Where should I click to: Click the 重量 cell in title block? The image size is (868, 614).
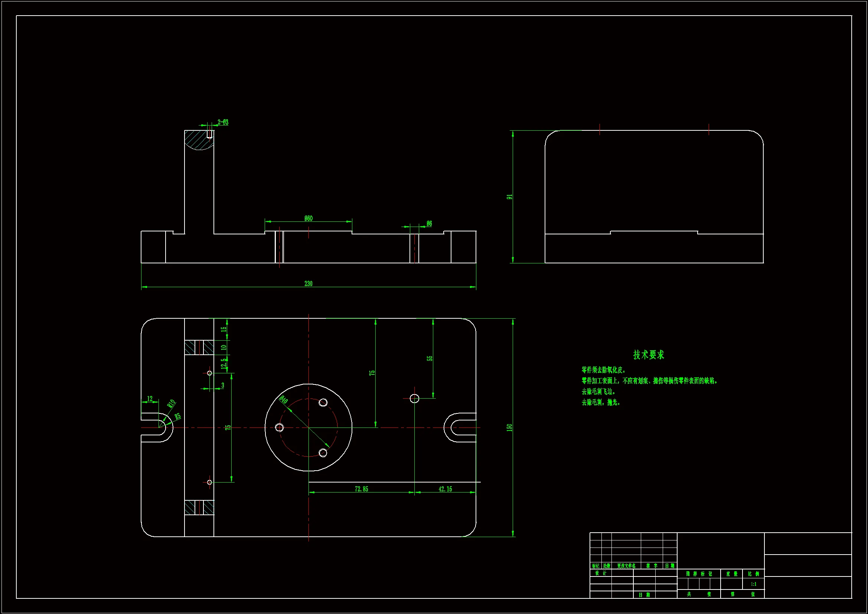pos(731,574)
